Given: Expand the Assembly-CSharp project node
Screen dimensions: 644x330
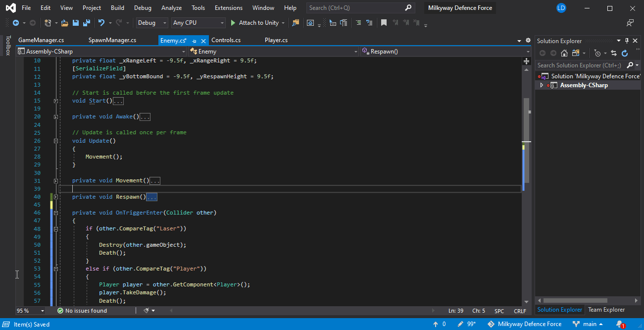Looking at the screenshot, I should pyautogui.click(x=542, y=85).
